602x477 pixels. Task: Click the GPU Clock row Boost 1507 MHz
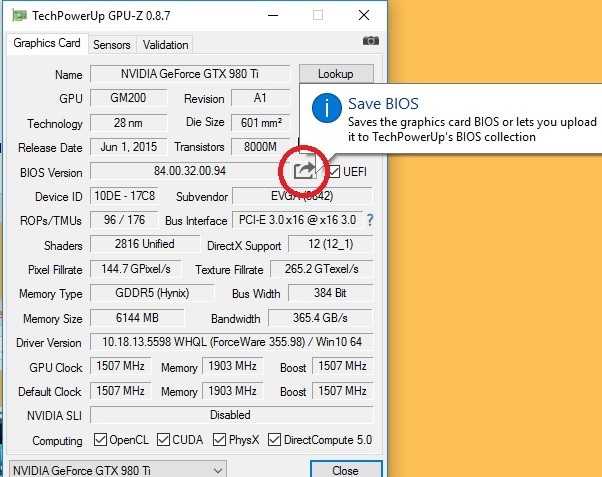tap(342, 366)
